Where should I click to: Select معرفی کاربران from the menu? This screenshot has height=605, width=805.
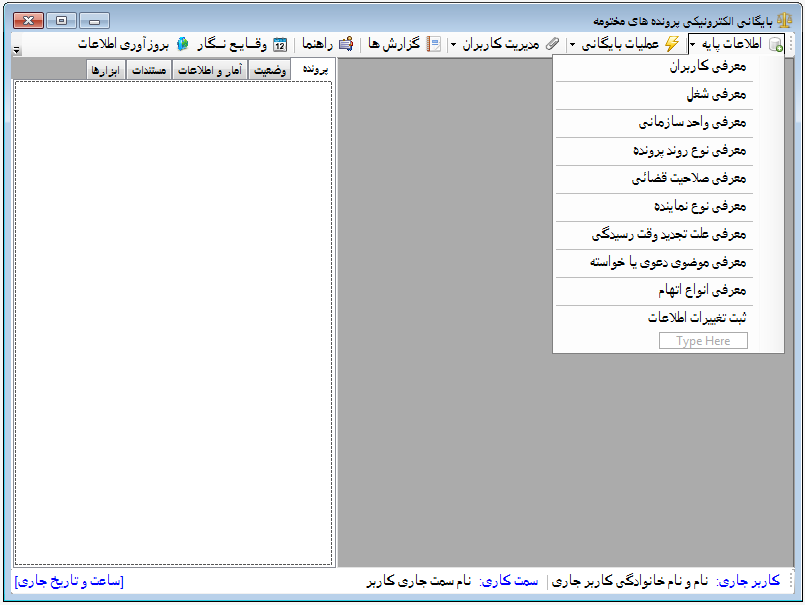pyautogui.click(x=709, y=67)
